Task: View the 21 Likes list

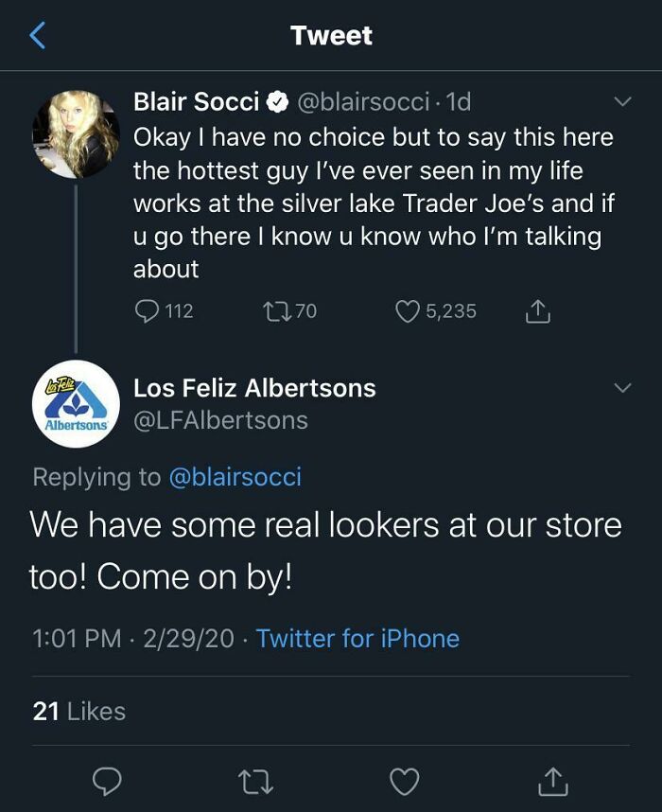Action: pos(79,711)
